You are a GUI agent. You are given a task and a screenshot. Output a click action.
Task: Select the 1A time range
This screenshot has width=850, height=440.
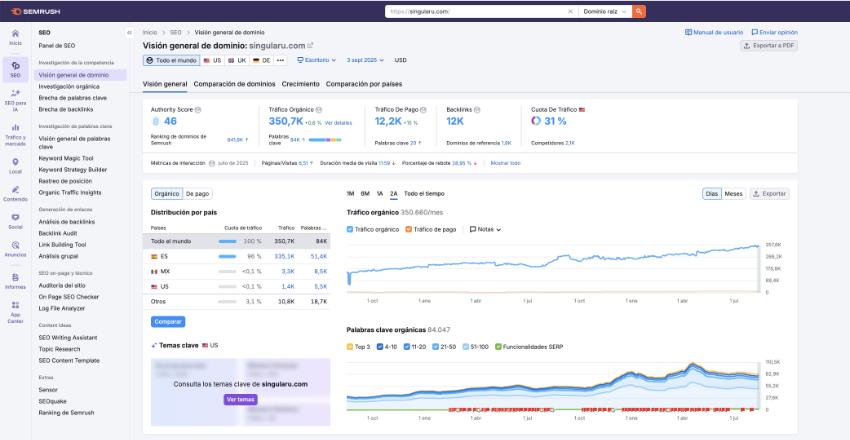pyautogui.click(x=379, y=193)
